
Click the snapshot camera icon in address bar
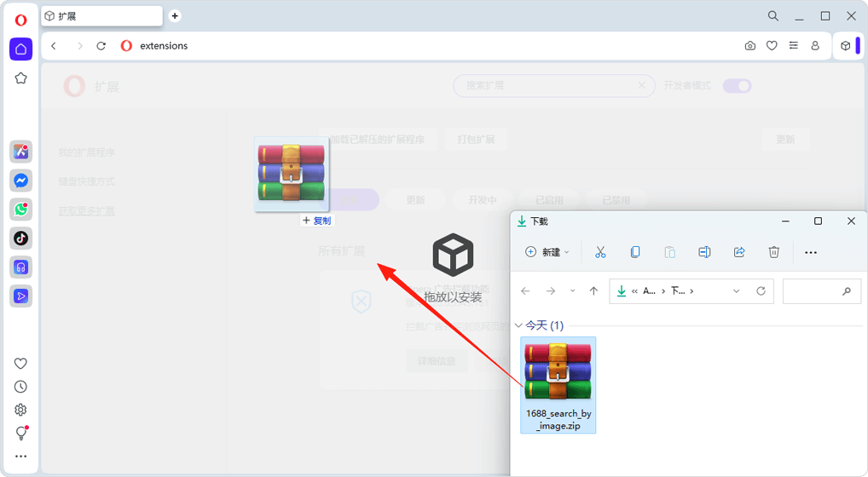coord(749,46)
